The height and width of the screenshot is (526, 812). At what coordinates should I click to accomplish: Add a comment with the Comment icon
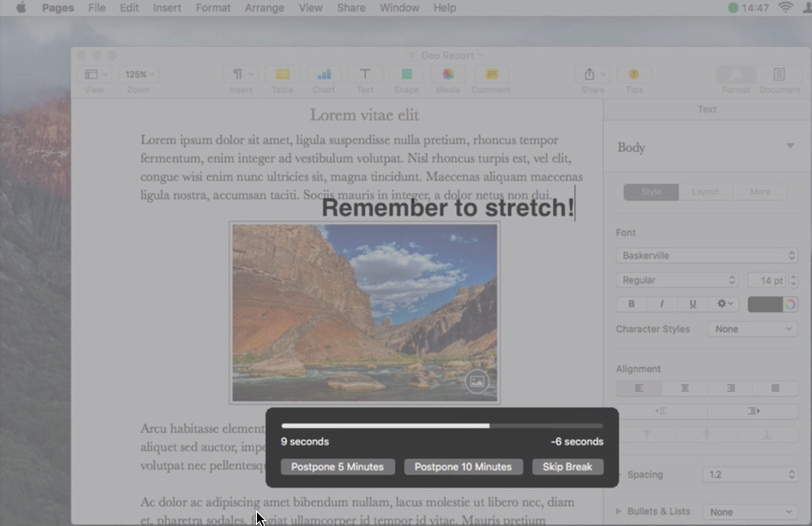click(491, 75)
